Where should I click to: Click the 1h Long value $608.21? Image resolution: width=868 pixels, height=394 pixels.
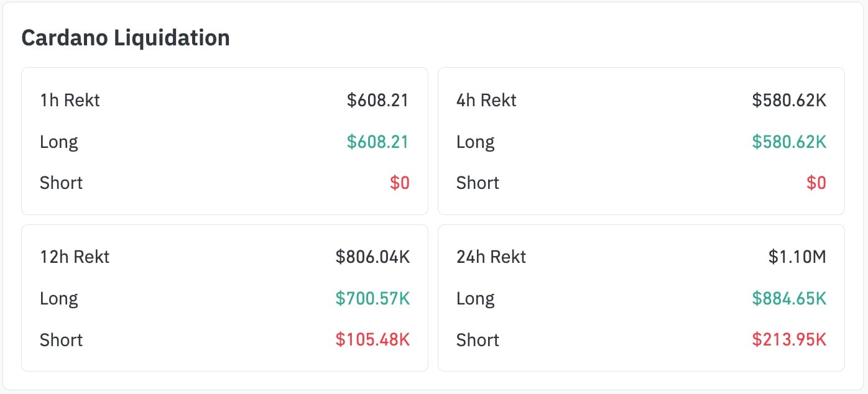pos(377,142)
